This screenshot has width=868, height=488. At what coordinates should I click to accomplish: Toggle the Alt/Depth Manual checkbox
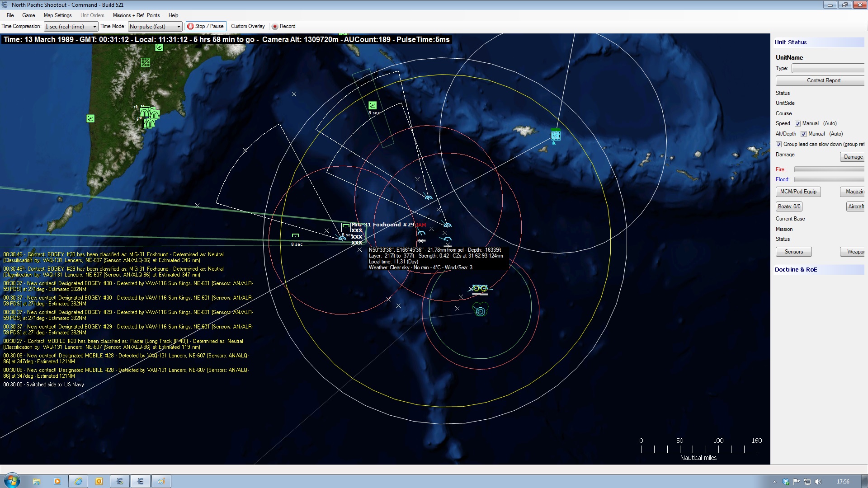click(803, 134)
